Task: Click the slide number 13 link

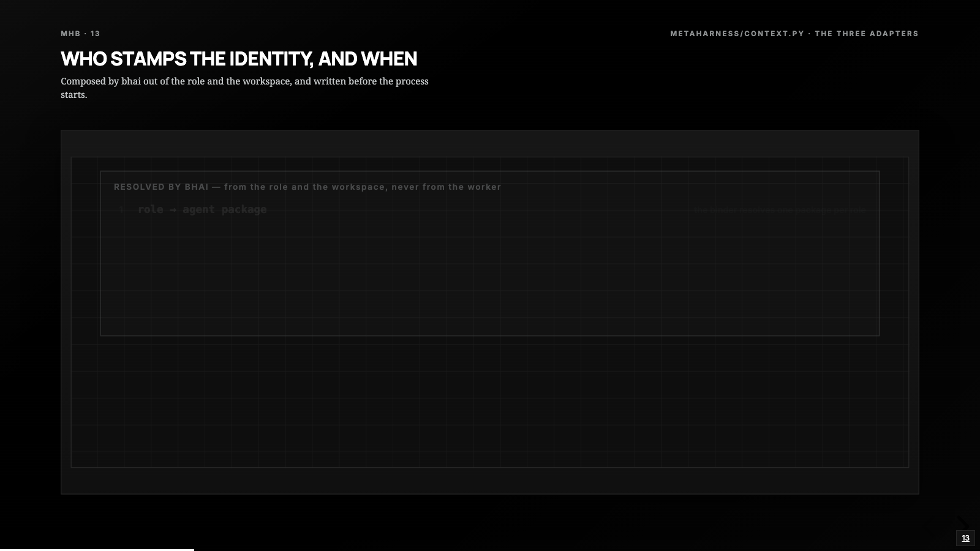Action: [965, 538]
